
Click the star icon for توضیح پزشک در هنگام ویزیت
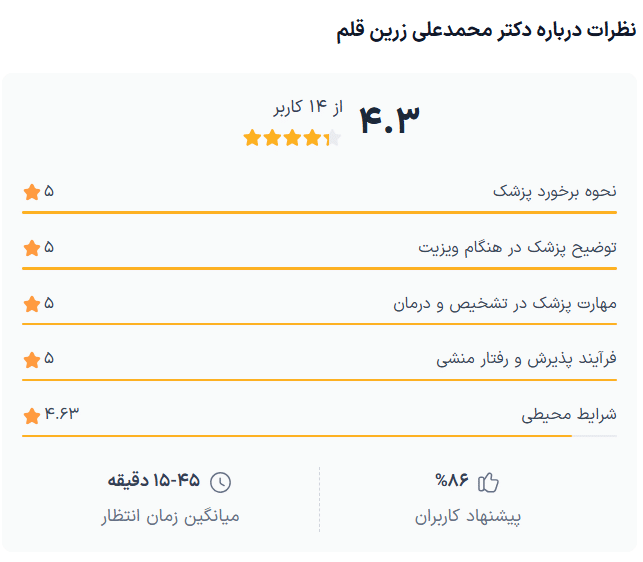tap(31, 248)
